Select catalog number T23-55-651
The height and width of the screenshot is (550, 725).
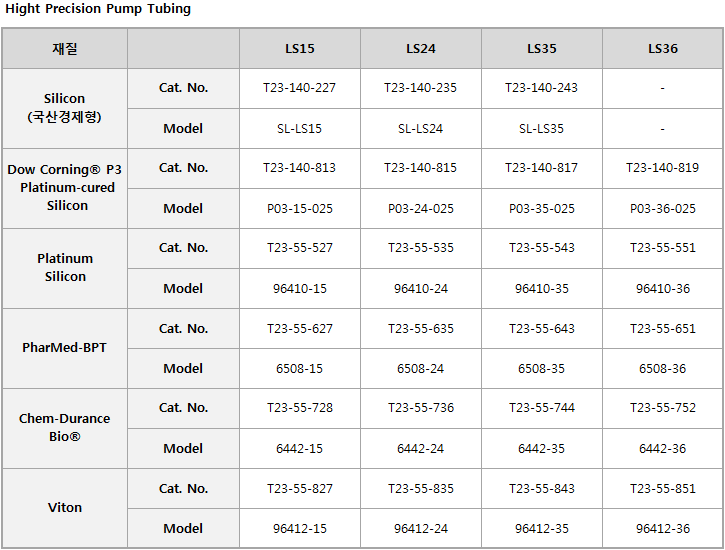(x=663, y=329)
